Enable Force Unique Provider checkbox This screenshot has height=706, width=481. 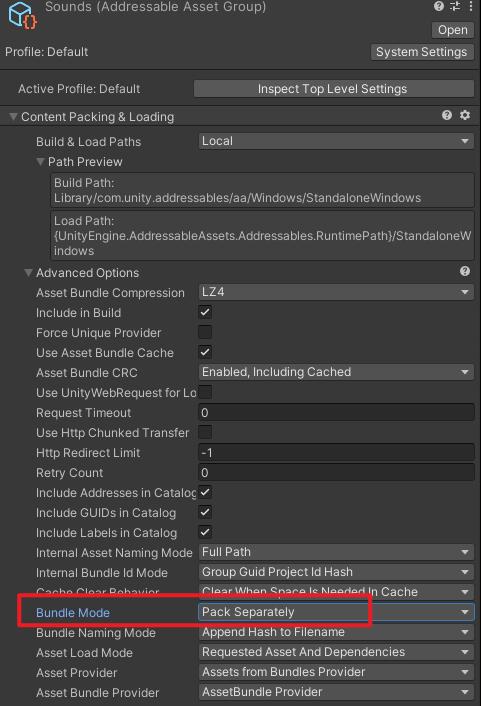click(x=205, y=332)
